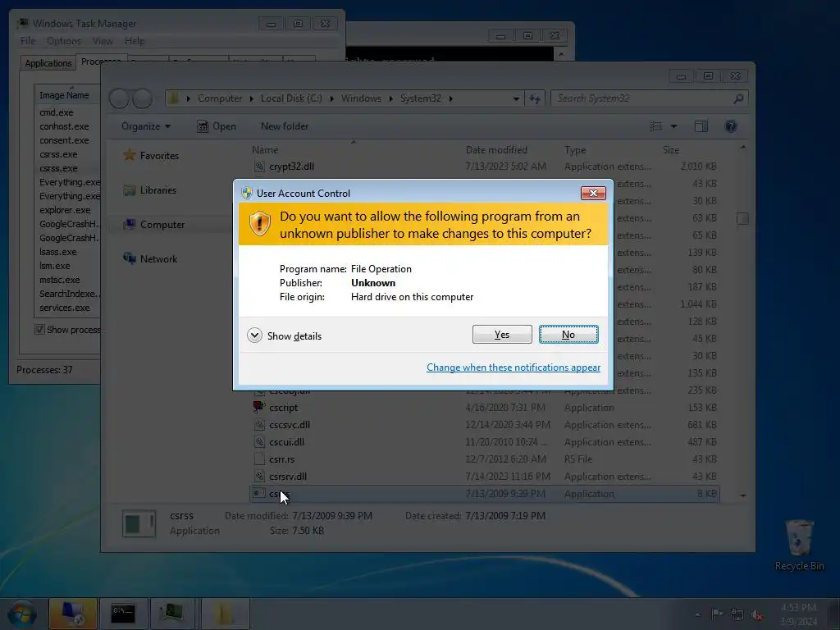Select cmd.exe process in Task Manager
The width and height of the screenshot is (840, 630).
[x=57, y=112]
